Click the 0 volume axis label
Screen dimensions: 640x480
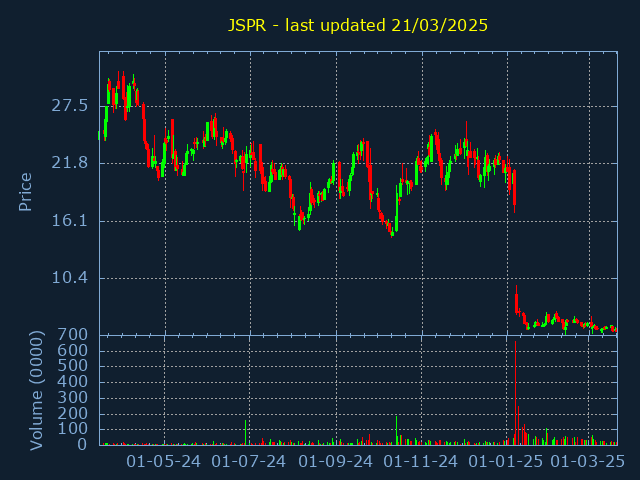point(82,444)
